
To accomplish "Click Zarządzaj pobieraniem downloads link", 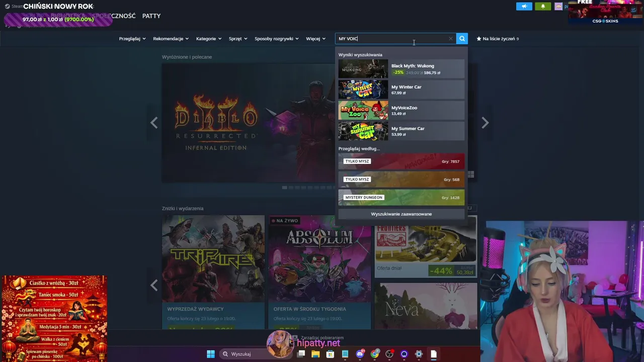I will click(x=322, y=338).
